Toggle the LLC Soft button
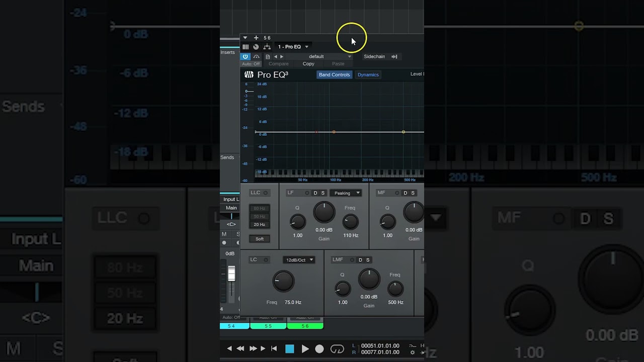644x362 pixels. (260, 239)
